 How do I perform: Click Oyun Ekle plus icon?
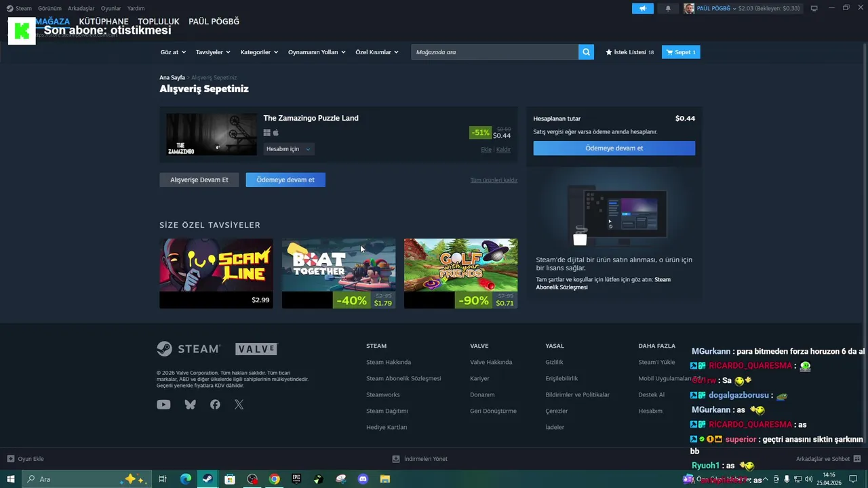[x=11, y=459]
